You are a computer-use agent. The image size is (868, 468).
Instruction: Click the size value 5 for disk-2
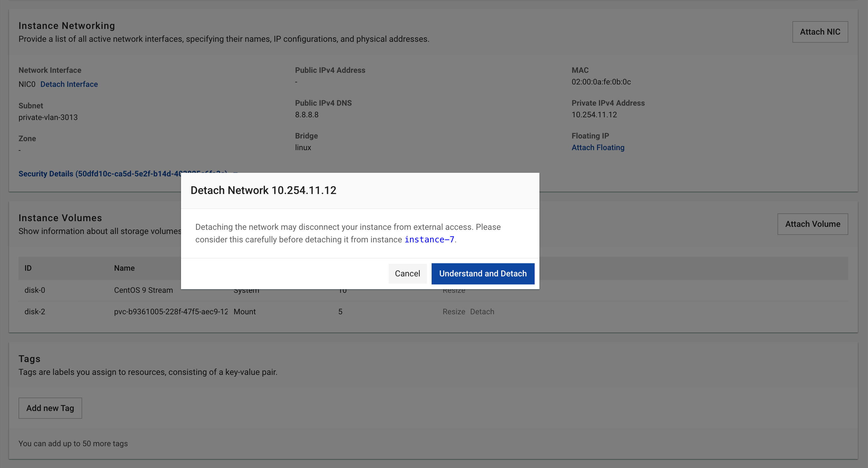coord(340,311)
